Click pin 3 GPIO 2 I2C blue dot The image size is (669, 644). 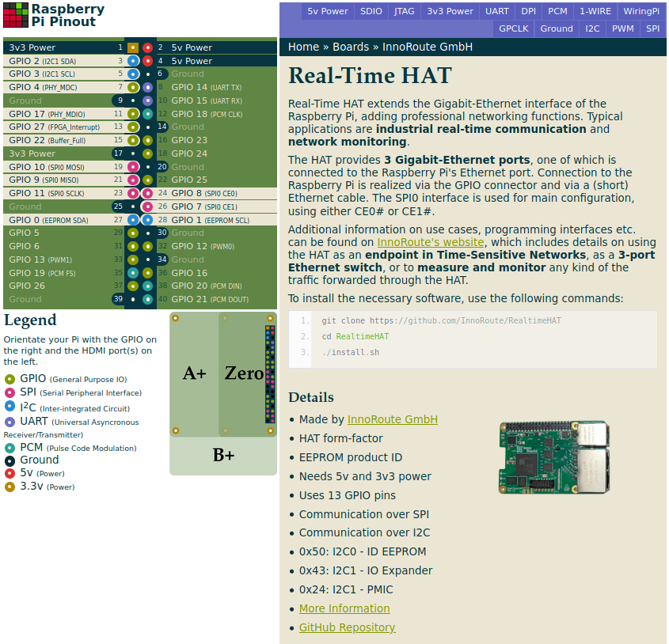coord(133,61)
